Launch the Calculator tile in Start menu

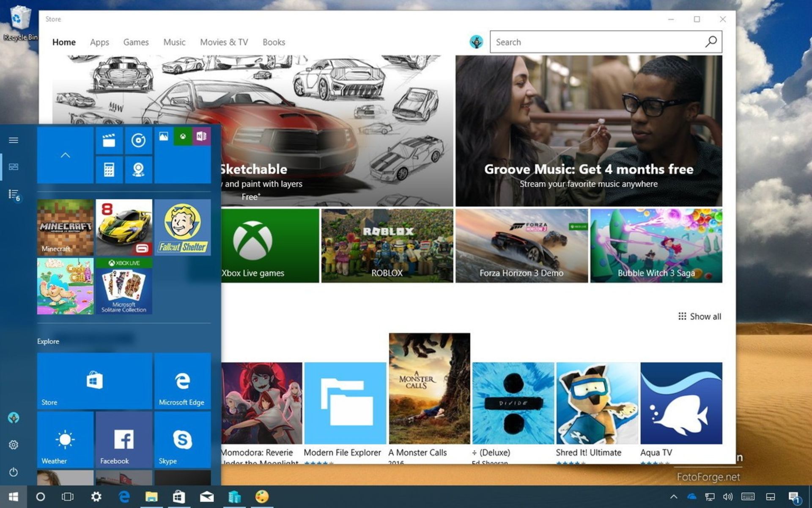coord(109,170)
